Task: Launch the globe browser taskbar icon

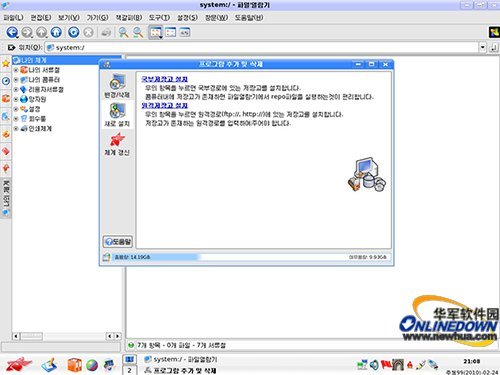Action: click(x=92, y=366)
